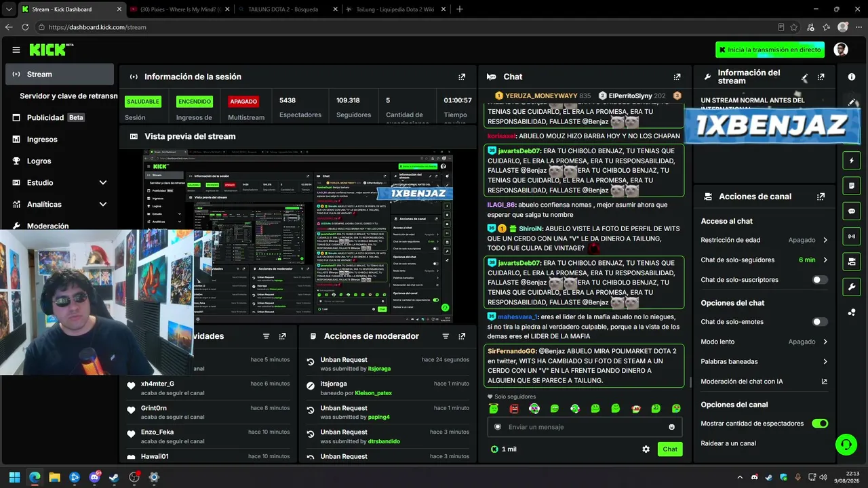Click the chat identity badge in message box
The width and height of the screenshot is (868, 488).
click(498, 427)
